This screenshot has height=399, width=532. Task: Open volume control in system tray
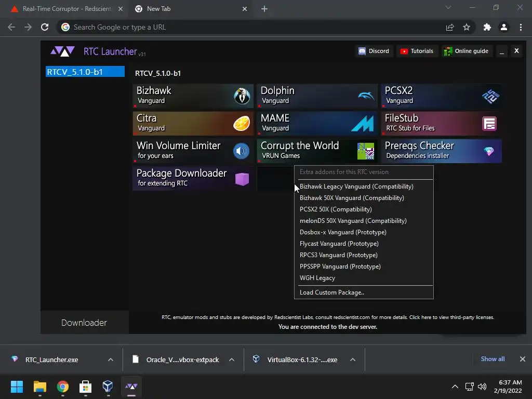[482, 387]
